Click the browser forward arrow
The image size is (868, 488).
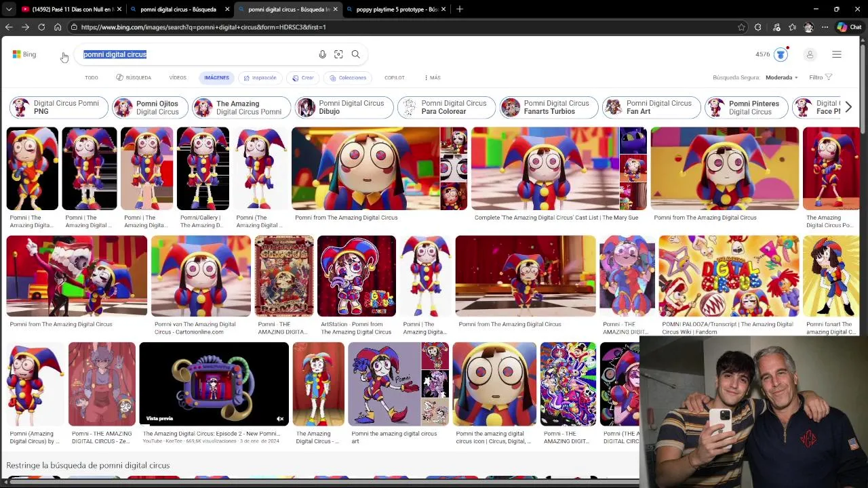click(x=25, y=27)
